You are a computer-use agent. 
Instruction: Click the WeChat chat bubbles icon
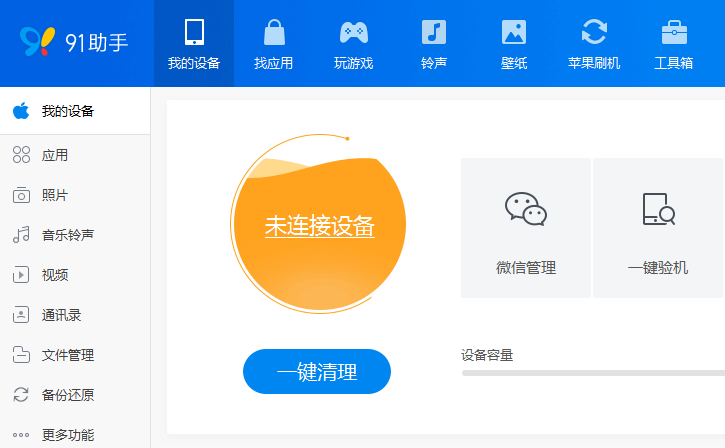point(526,209)
